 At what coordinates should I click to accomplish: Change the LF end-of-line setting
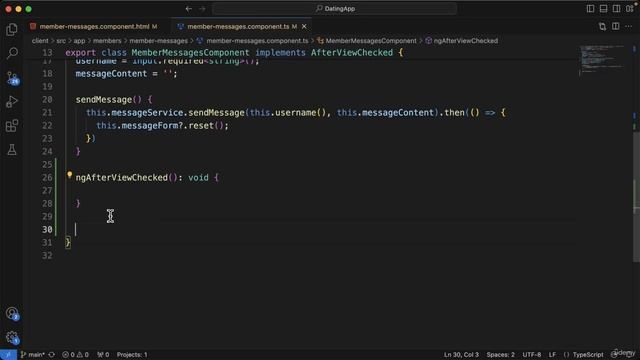click(x=552, y=355)
